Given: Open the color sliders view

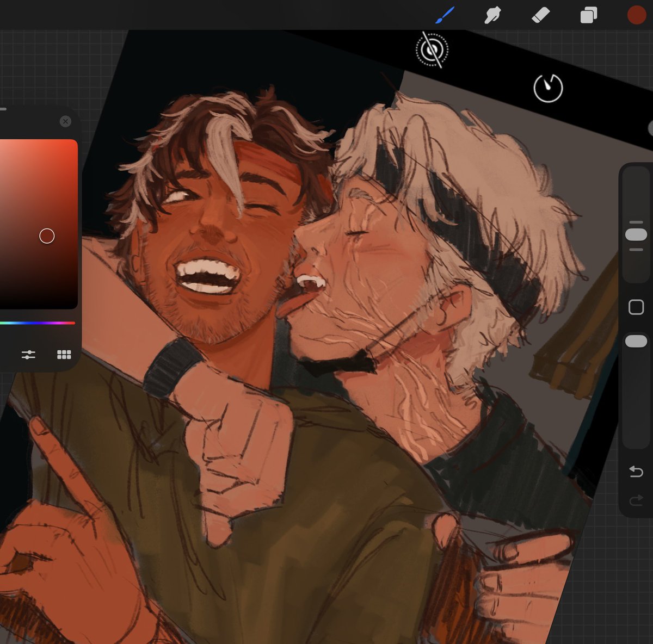Looking at the screenshot, I should click(x=28, y=355).
